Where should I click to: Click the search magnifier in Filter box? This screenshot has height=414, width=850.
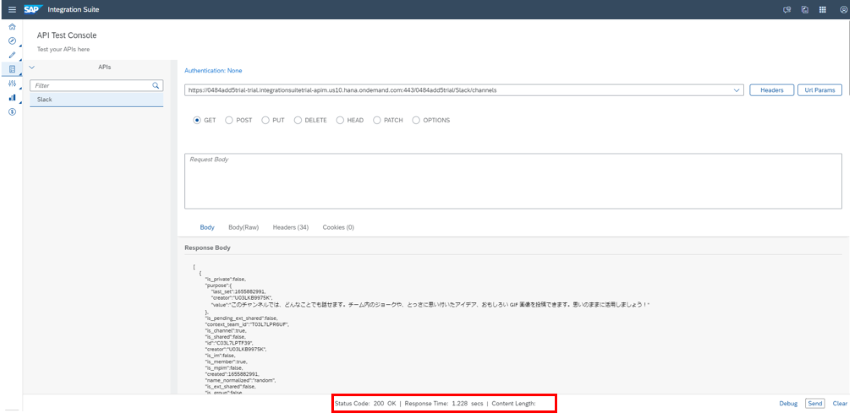tap(156, 86)
